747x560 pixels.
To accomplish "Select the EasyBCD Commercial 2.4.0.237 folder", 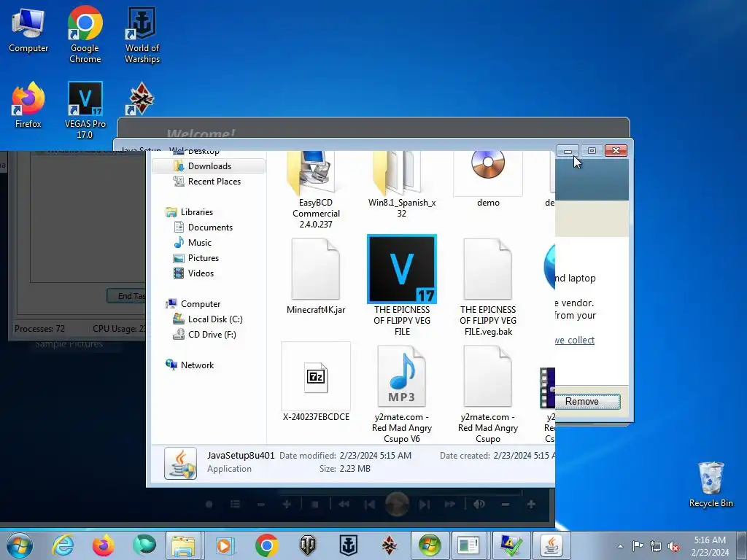I will [x=315, y=190].
